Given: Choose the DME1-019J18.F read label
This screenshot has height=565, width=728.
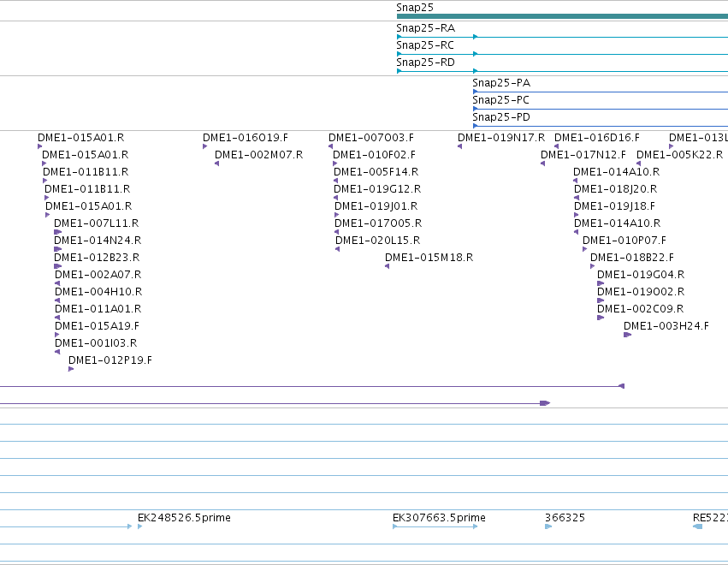Looking at the screenshot, I should (x=615, y=205).
